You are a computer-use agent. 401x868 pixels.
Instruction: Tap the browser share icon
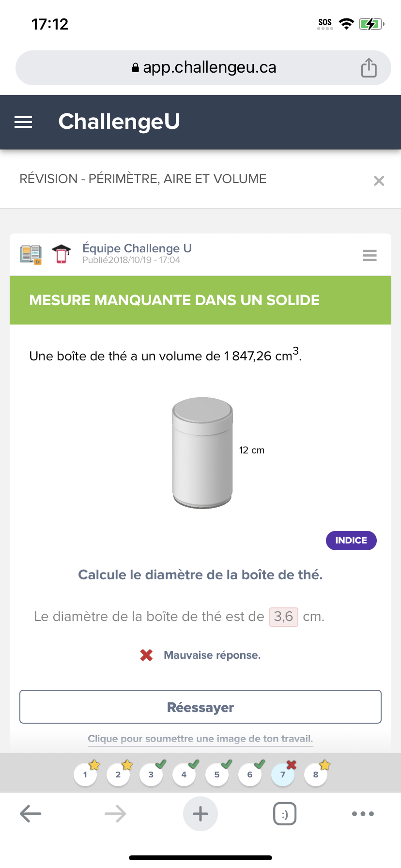point(369,68)
